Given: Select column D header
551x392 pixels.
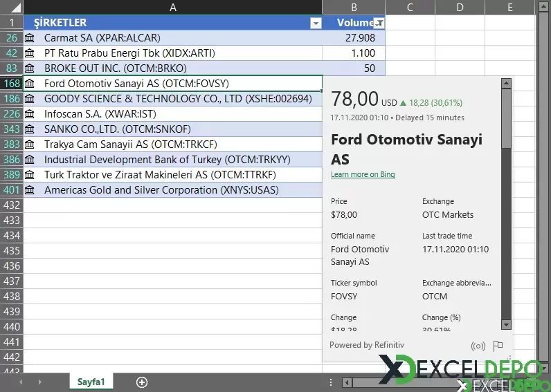Looking at the screenshot, I should (x=460, y=7).
